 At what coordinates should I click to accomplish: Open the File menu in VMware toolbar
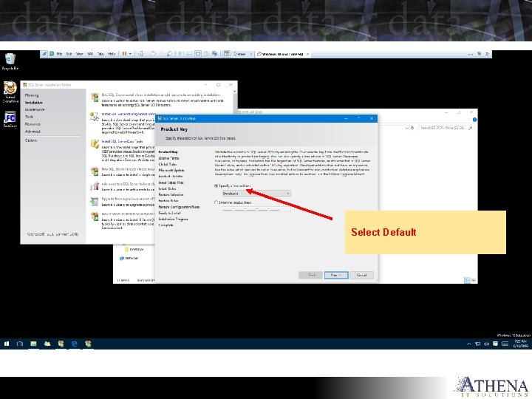point(59,54)
